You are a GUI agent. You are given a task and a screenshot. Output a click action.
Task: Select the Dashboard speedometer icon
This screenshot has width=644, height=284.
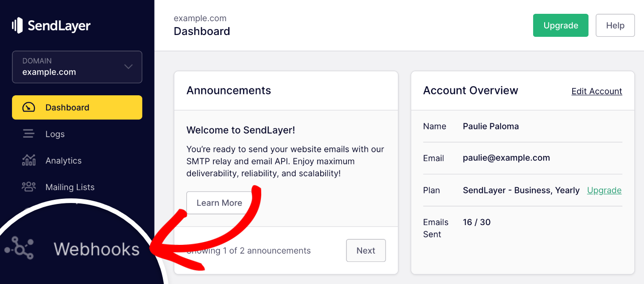point(29,107)
